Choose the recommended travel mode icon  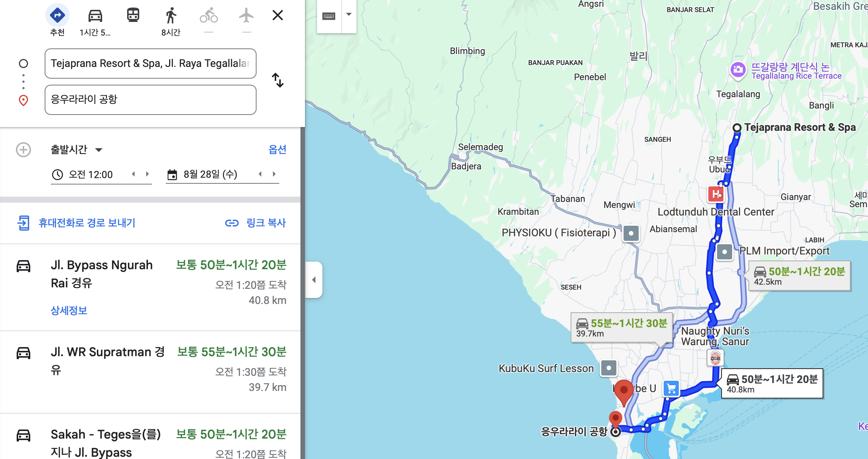[57, 16]
